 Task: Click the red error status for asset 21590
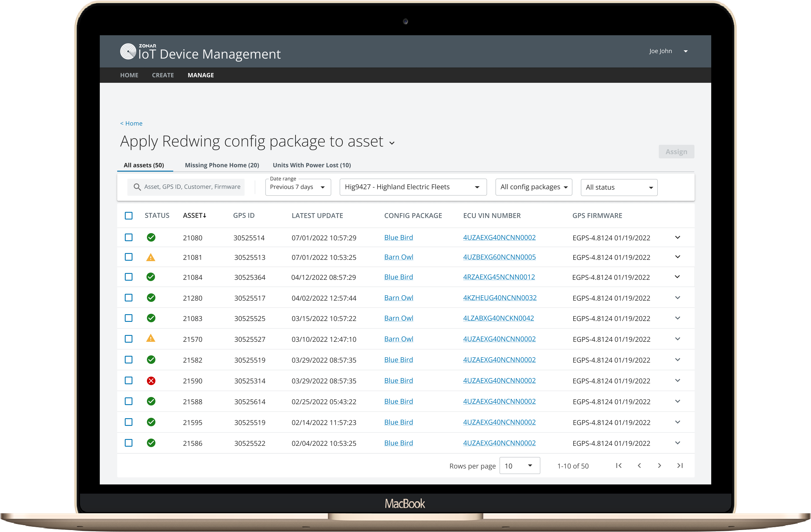point(151,381)
